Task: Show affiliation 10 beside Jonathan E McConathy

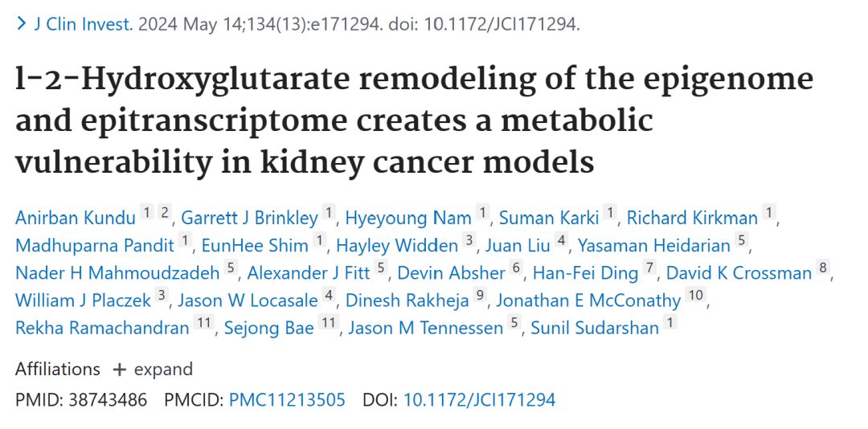Action: tap(694, 295)
